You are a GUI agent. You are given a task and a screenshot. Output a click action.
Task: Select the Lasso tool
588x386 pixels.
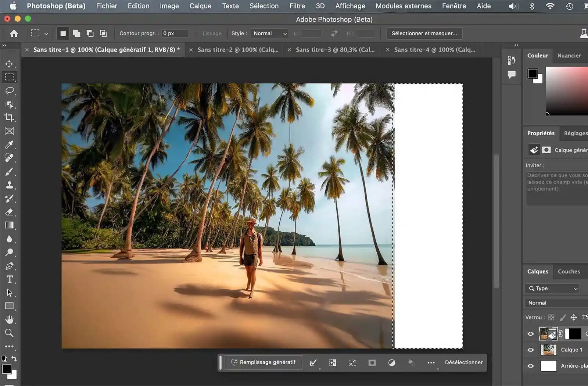(x=9, y=91)
